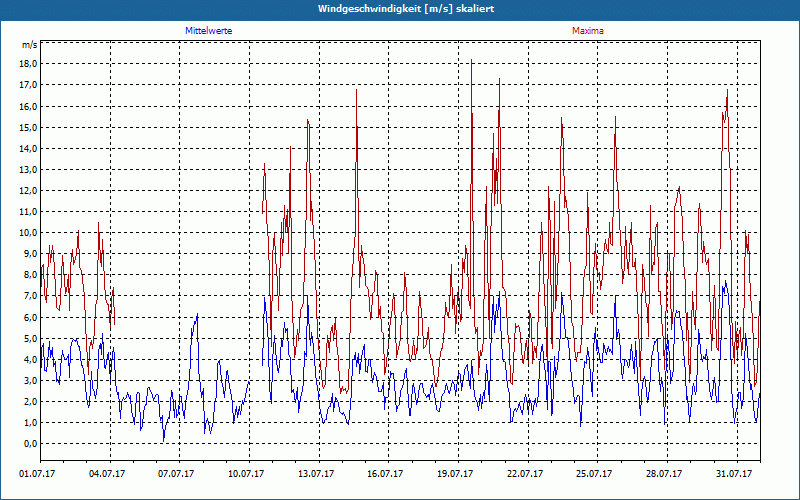The image size is (800, 500).
Task: Click the 18,0 y-axis value
Action: tap(28, 64)
